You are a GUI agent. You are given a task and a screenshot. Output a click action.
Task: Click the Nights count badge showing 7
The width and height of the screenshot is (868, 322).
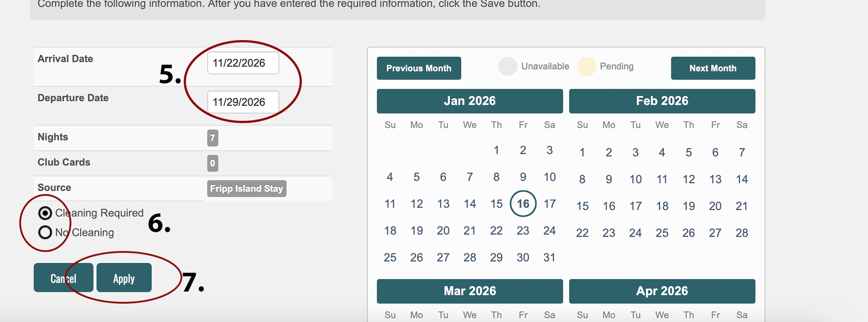[213, 138]
